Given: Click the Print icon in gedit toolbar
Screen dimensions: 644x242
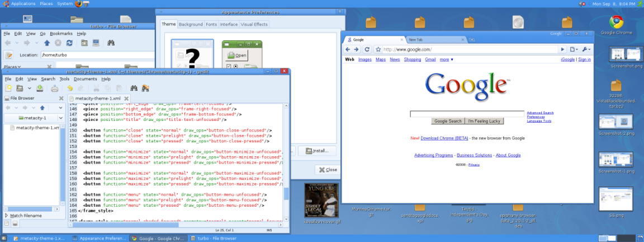Looking at the screenshot, I should [55, 88].
